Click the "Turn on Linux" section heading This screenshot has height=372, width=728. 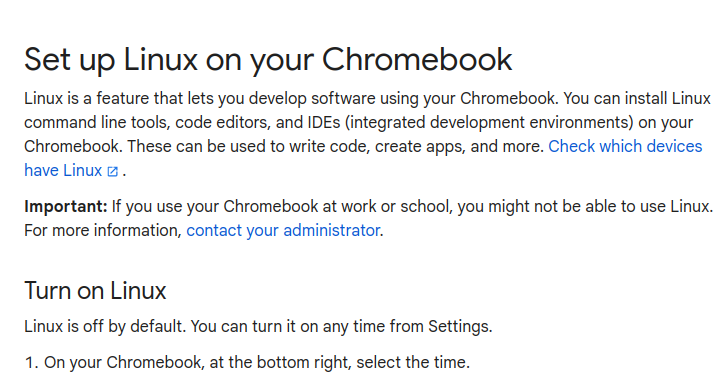[95, 291]
